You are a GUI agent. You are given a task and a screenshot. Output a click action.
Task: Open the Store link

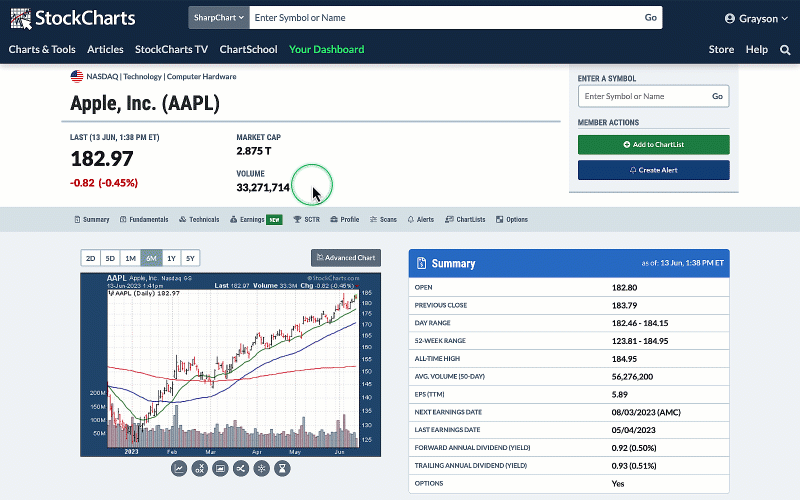(x=721, y=49)
